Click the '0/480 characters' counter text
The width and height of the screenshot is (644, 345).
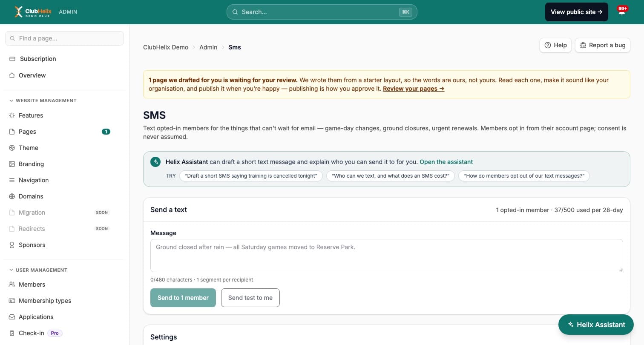pos(171,280)
